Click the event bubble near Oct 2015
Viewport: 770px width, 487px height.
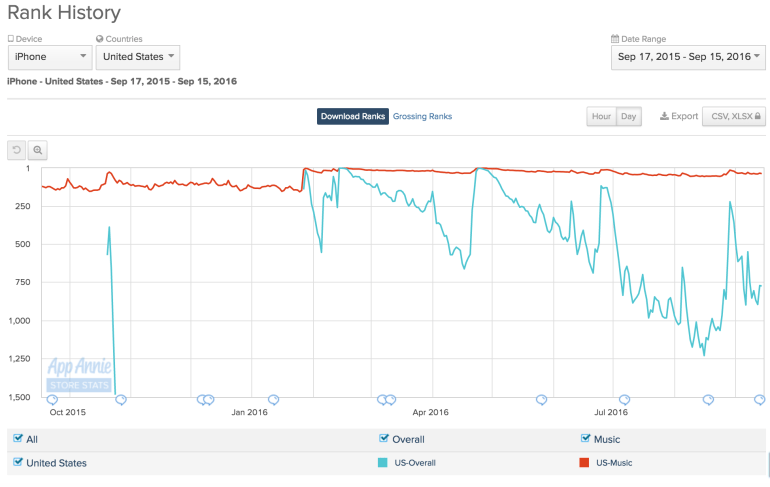pyautogui.click(x=53, y=399)
